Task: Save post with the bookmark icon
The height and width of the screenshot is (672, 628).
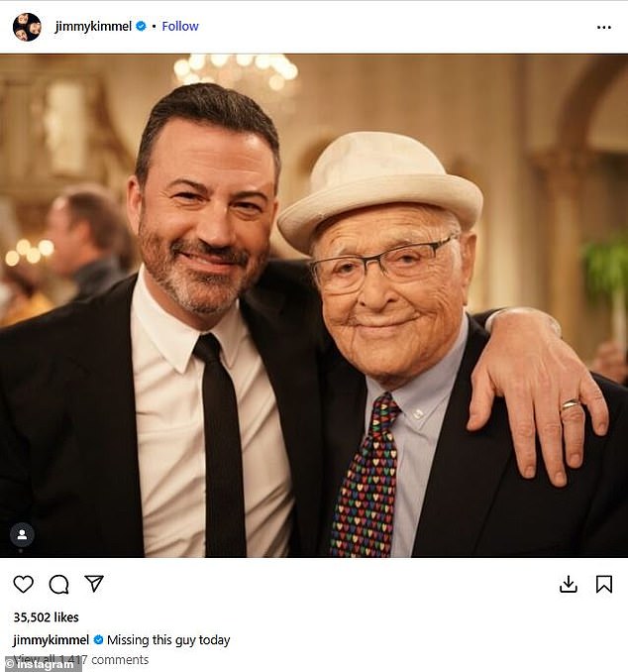Action: click(x=603, y=584)
